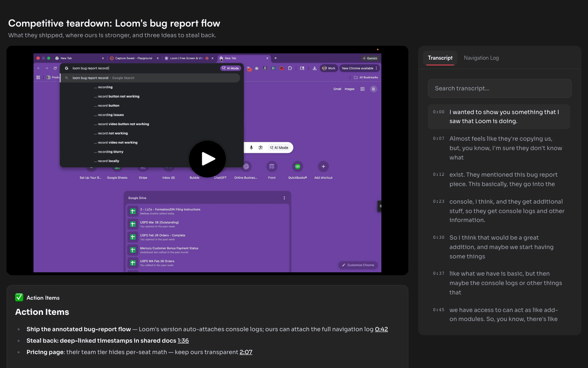Click "New Chrome available" in the video frame
The height and width of the screenshot is (368, 588).
(x=359, y=68)
